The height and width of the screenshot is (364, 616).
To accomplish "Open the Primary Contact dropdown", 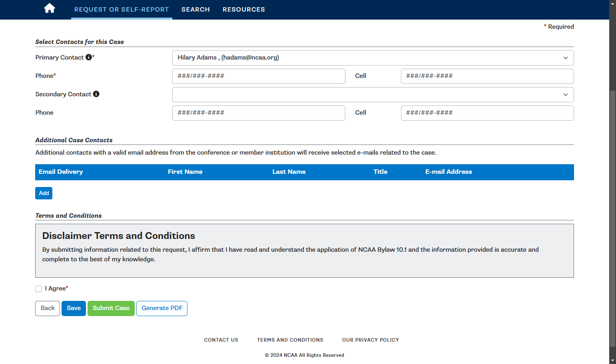I will (x=373, y=58).
